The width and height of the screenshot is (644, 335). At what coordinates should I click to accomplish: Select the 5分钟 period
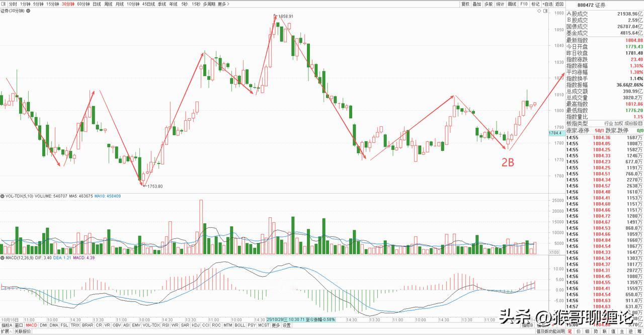pos(39,4)
